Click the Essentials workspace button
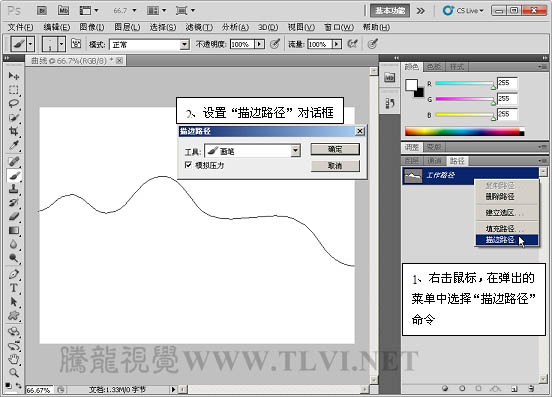Screen dimensions: 552x397 click(x=390, y=11)
